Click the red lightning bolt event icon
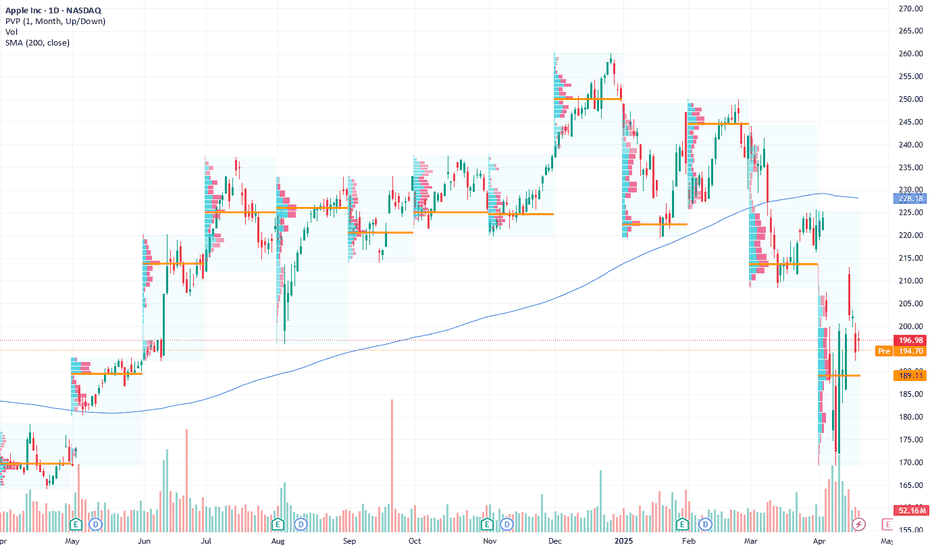This screenshot has height=550, width=932. coord(858,524)
